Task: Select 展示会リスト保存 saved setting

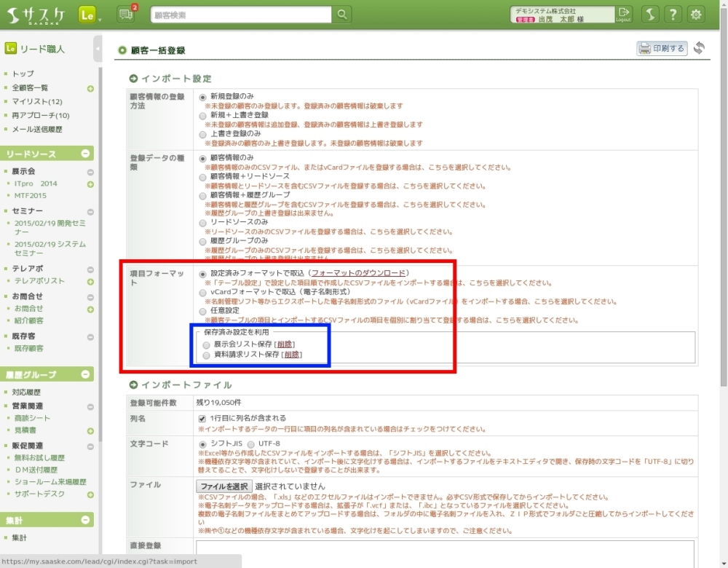Action: (x=207, y=344)
